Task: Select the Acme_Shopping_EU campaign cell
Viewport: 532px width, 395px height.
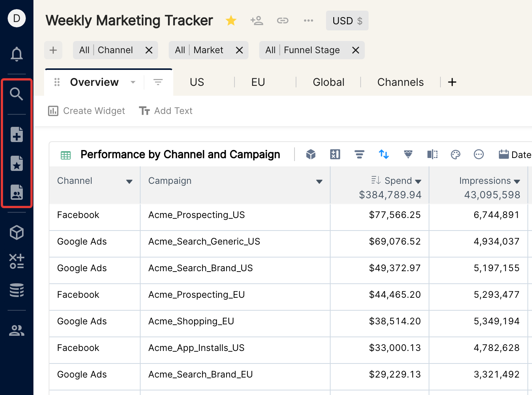Action: pos(235,324)
